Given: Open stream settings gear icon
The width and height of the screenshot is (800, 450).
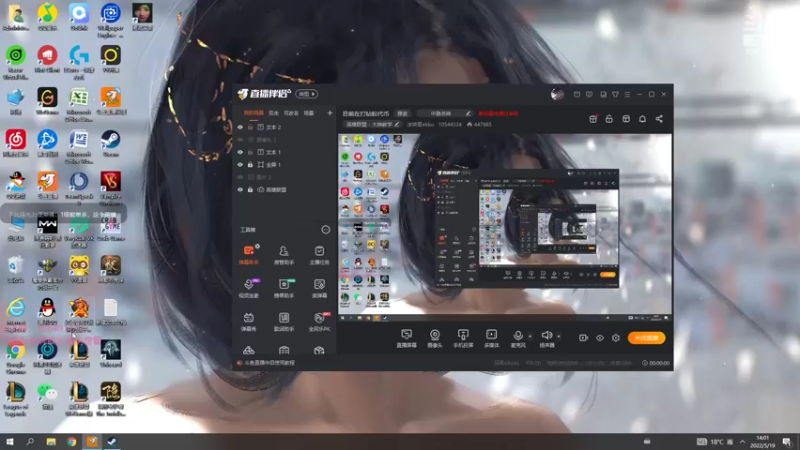Looking at the screenshot, I should [x=616, y=338].
